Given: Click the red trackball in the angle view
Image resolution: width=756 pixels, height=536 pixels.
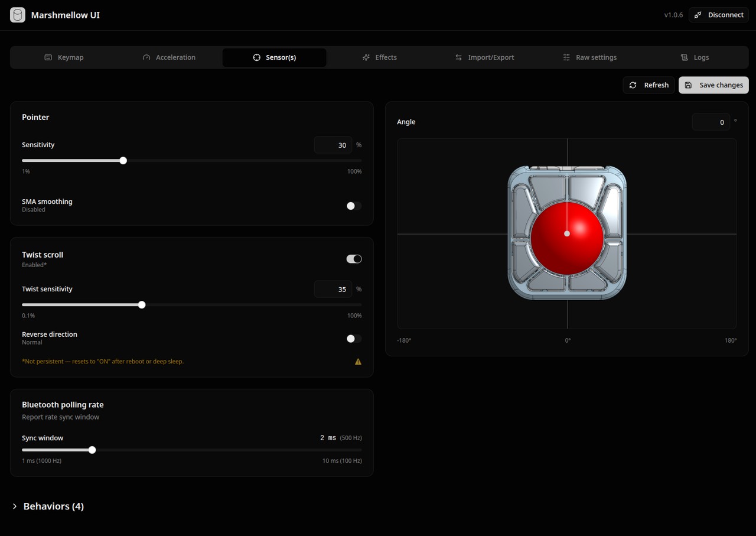Looking at the screenshot, I should click(x=567, y=239).
